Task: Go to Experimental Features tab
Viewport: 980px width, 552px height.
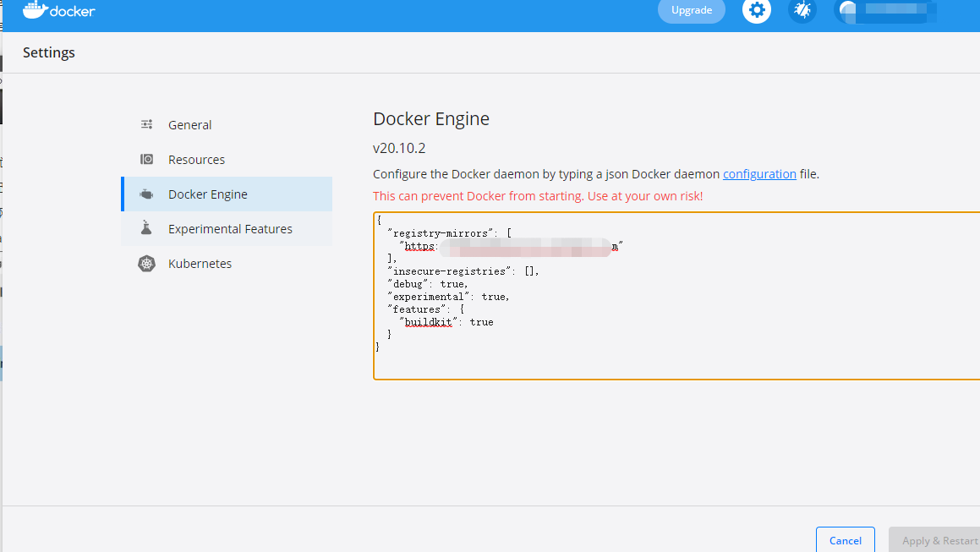Action: pos(227,229)
